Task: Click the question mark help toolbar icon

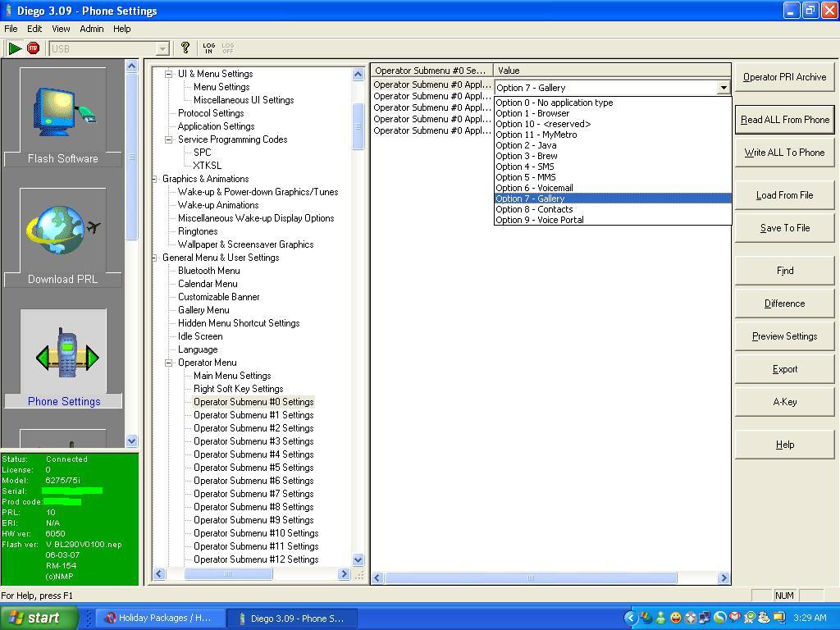Action: click(185, 48)
